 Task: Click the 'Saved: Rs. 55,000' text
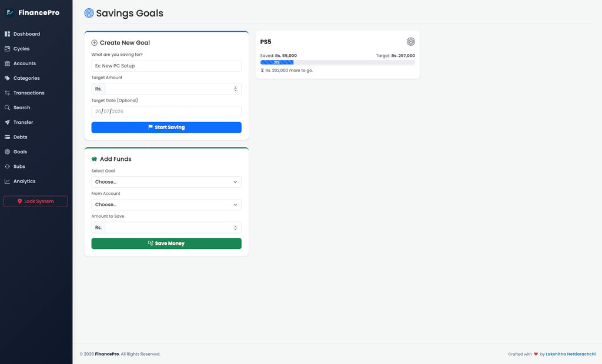tap(278, 56)
